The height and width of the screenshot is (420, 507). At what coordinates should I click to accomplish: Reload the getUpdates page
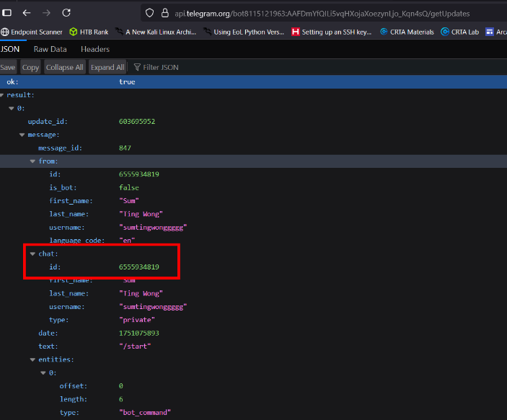pos(66,13)
